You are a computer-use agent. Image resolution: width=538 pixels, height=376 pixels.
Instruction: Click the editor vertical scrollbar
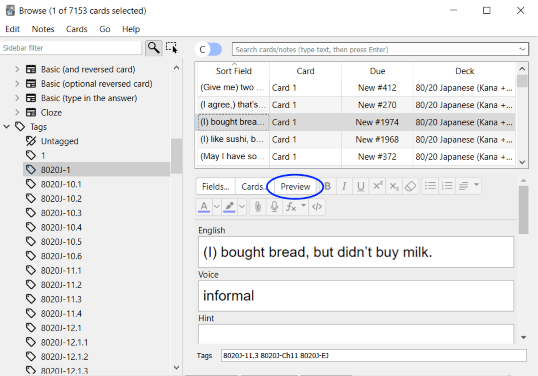523,210
